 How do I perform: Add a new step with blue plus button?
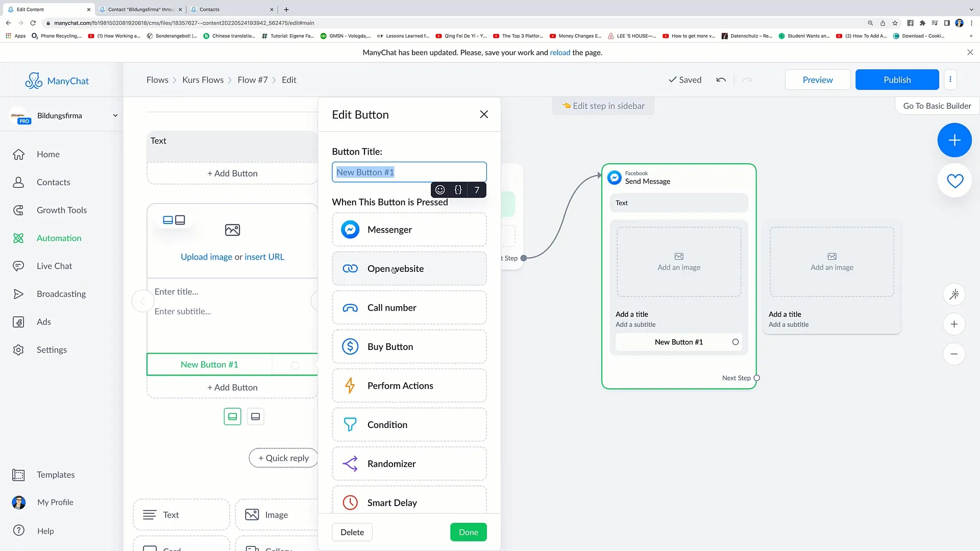coord(954,140)
